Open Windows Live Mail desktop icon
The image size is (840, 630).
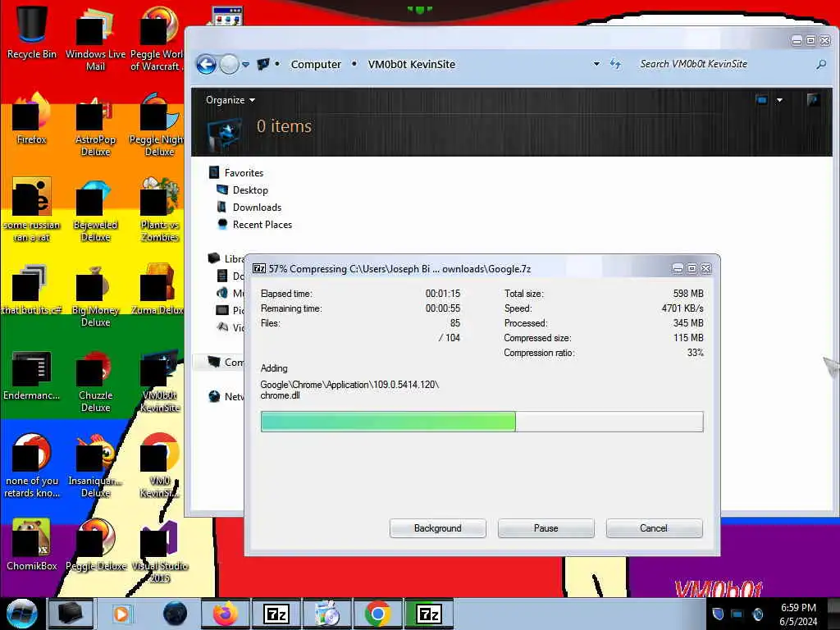[95, 38]
